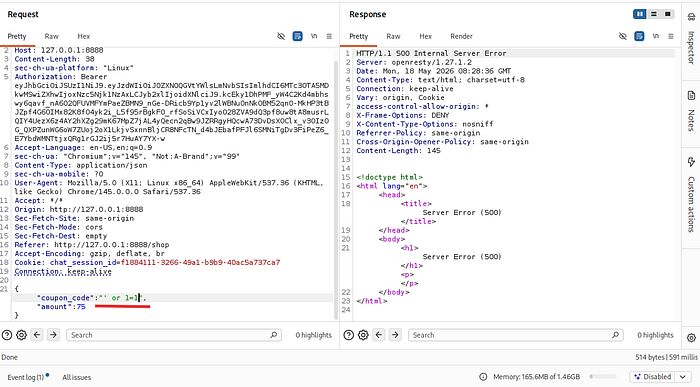Screen dimensions: 700x387
Task: Go to next match in Response search
Action: tap(395, 335)
